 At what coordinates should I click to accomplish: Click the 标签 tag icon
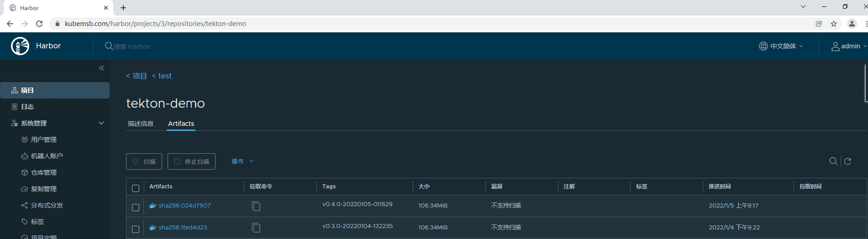[24, 222]
